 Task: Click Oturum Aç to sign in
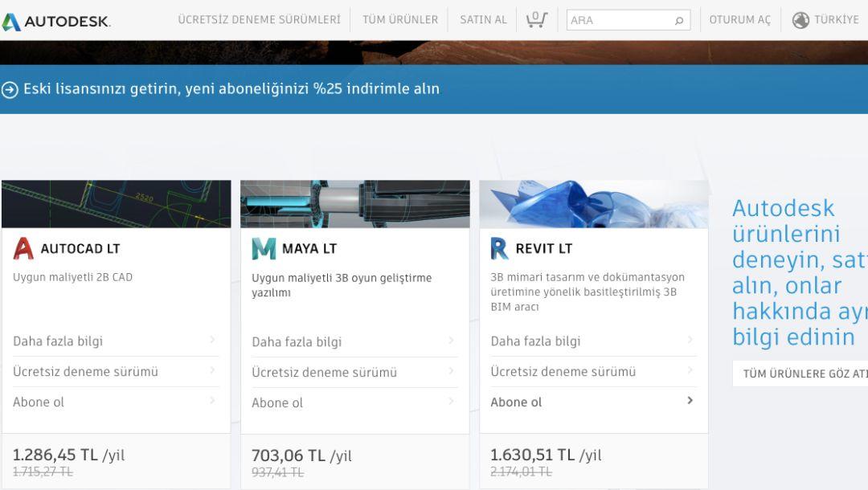pyautogui.click(x=740, y=20)
